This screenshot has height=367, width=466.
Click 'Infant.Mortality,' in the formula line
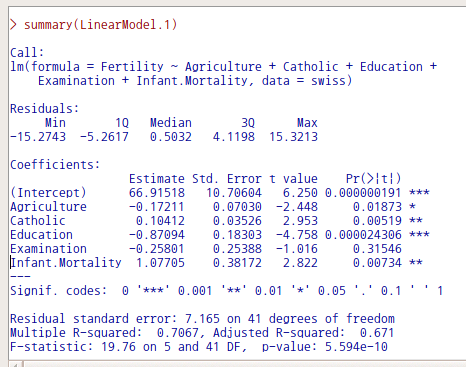(x=195, y=81)
